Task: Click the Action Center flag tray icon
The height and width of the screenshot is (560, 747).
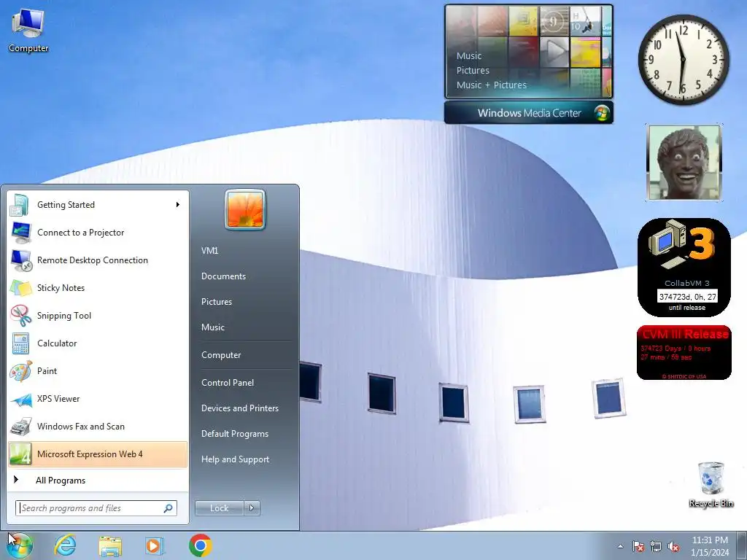Action: click(x=638, y=546)
